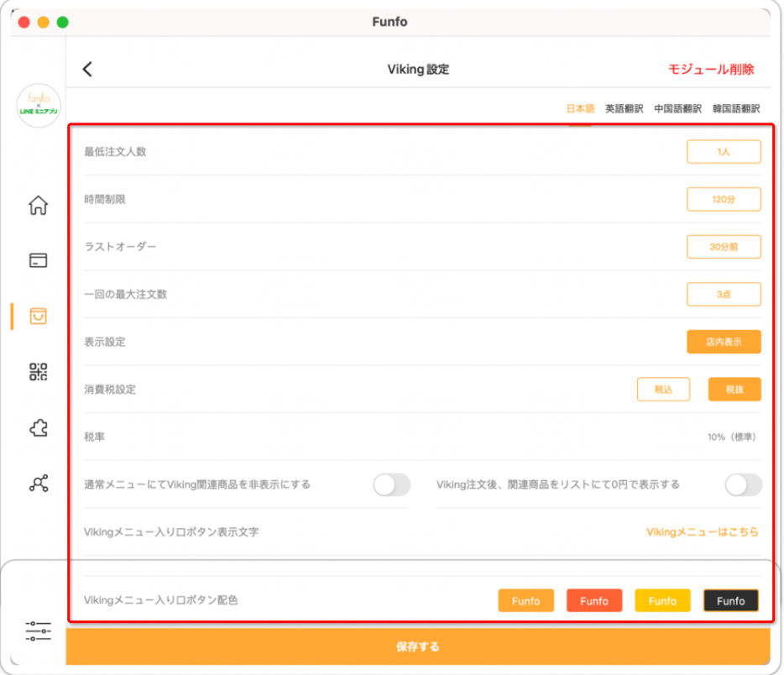Toggle show related items at 0 yen
The image size is (784, 675).
point(744,485)
